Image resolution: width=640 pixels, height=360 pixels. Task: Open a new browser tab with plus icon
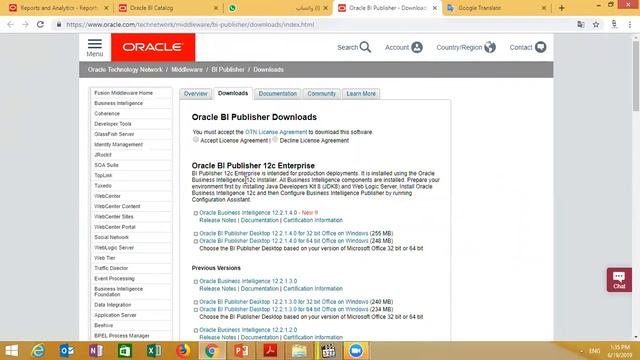[x=562, y=8]
